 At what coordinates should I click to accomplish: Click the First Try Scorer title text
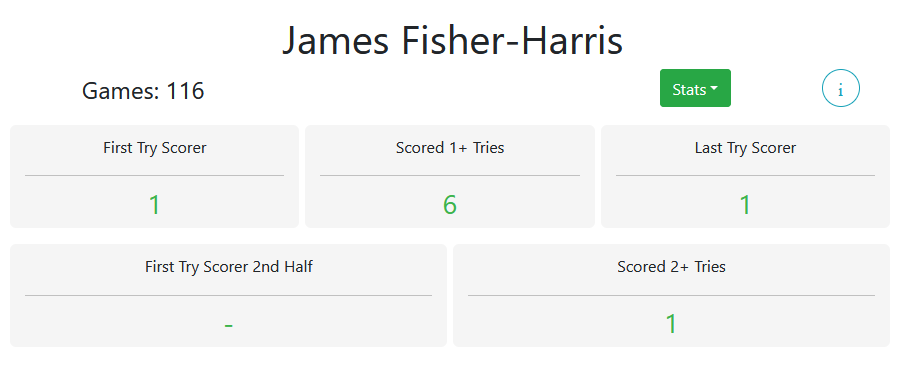click(154, 148)
